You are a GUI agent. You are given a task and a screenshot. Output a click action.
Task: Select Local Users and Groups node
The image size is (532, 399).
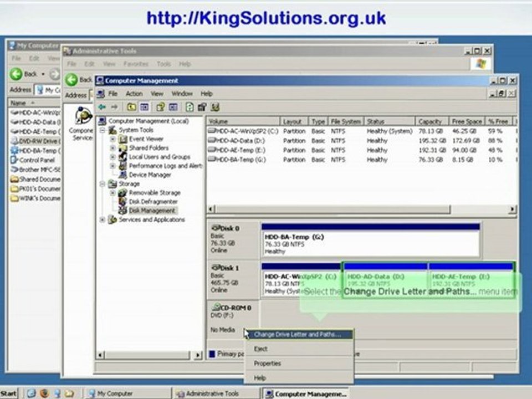[159, 157]
